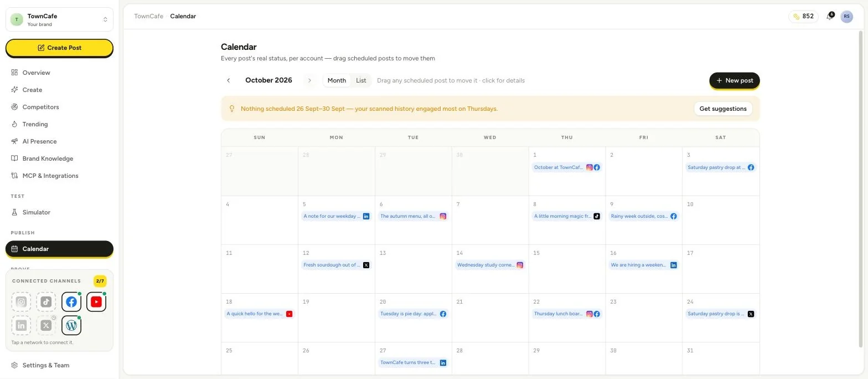Click Instagram icon on 'Thursday lunch boar' post
The image size is (868, 379).
[x=590, y=314]
